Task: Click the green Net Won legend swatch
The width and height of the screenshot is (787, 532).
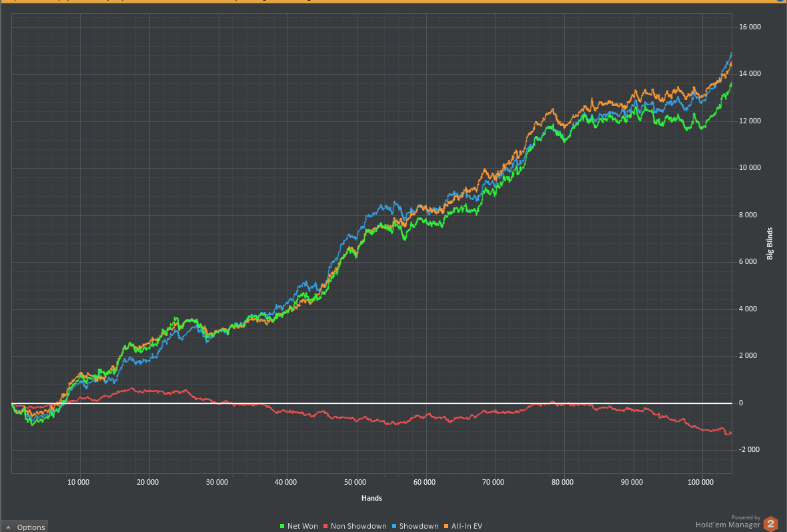Action: pos(283,527)
